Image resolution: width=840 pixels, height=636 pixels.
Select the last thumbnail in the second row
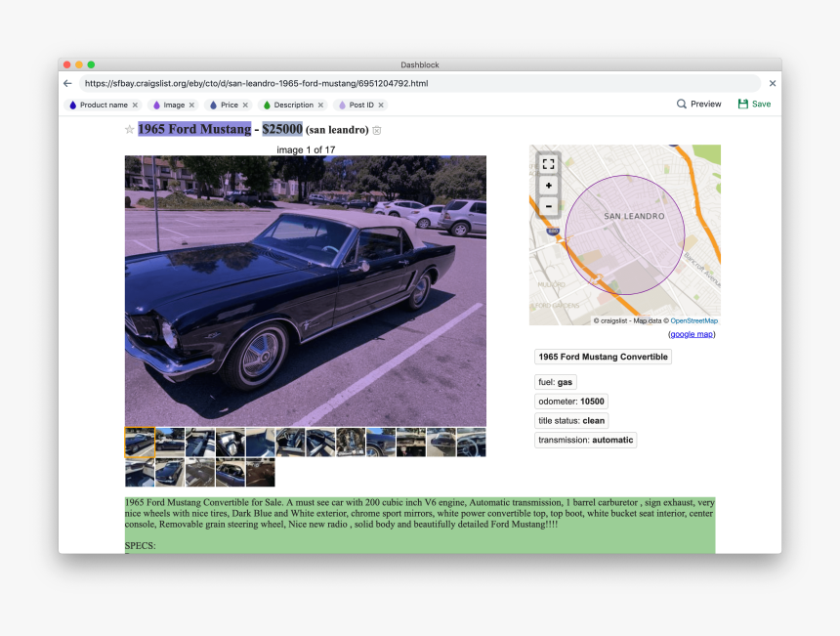click(261, 472)
